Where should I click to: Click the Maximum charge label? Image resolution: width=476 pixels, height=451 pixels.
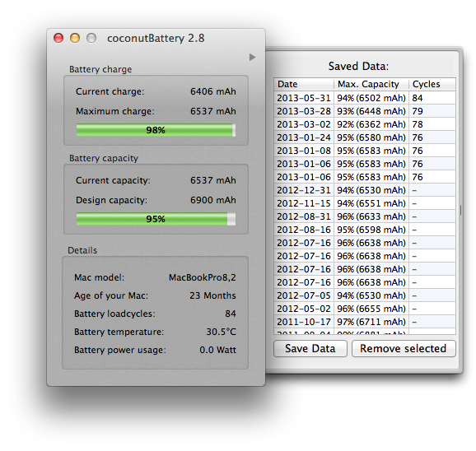click(115, 111)
